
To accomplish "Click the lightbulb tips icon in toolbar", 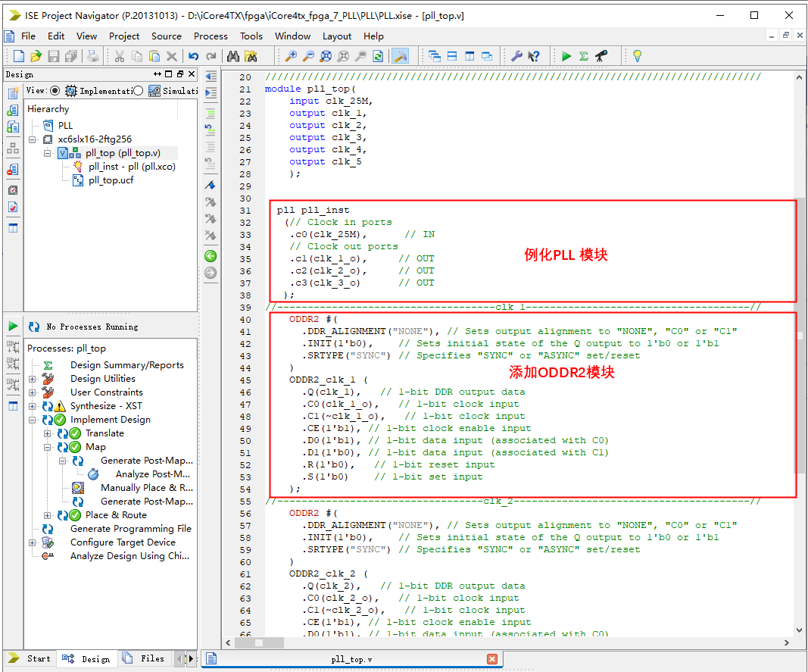I will [637, 56].
